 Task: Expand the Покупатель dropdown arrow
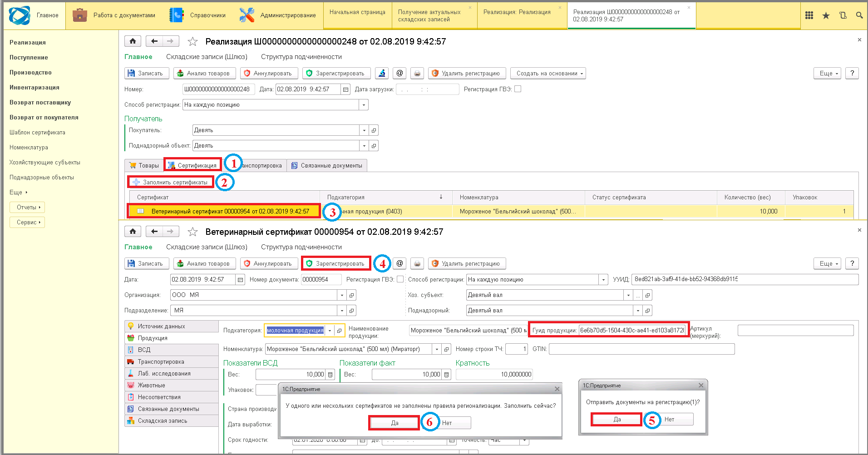tap(364, 130)
